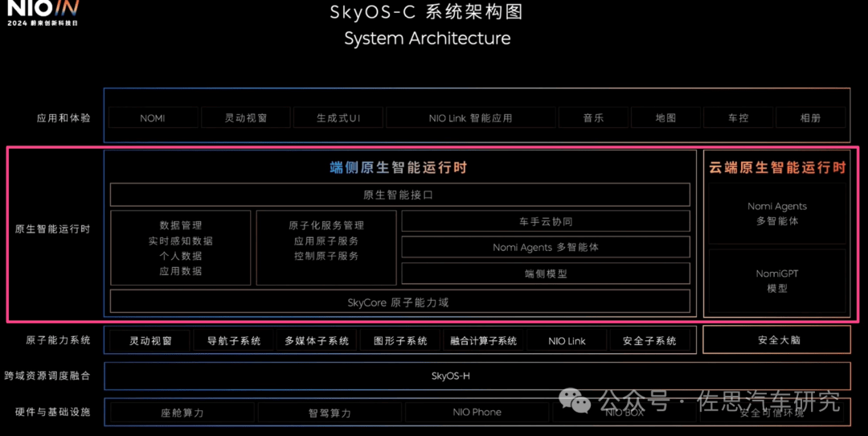Select the 'System Architecture' subtitle
The width and height of the screenshot is (868, 436).
coord(428,39)
